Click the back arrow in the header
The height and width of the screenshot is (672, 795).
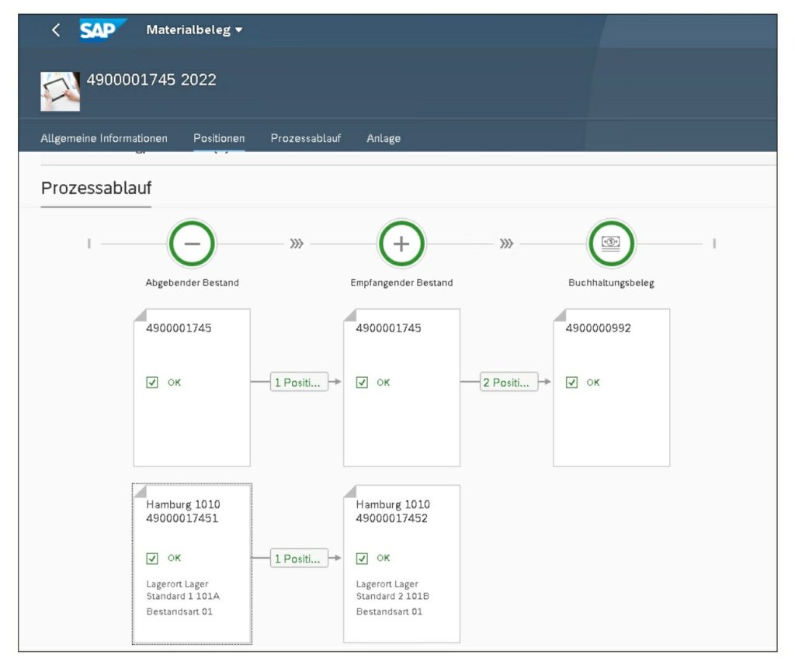tap(55, 30)
